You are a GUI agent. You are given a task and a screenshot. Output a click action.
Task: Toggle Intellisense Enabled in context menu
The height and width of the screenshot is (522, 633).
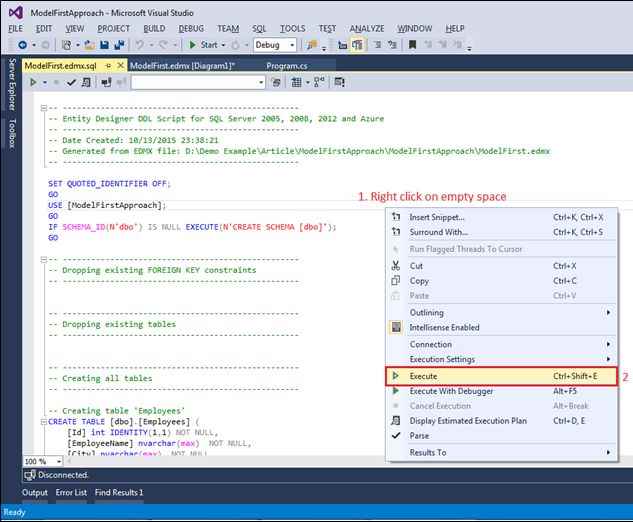[x=444, y=327]
